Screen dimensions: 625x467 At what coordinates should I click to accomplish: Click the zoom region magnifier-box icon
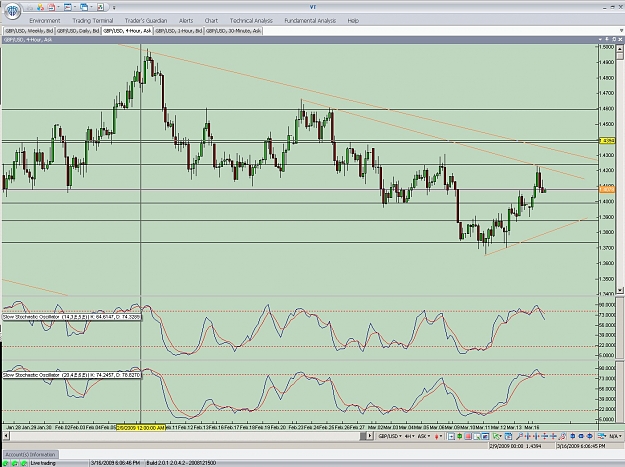pyautogui.click(x=476, y=436)
